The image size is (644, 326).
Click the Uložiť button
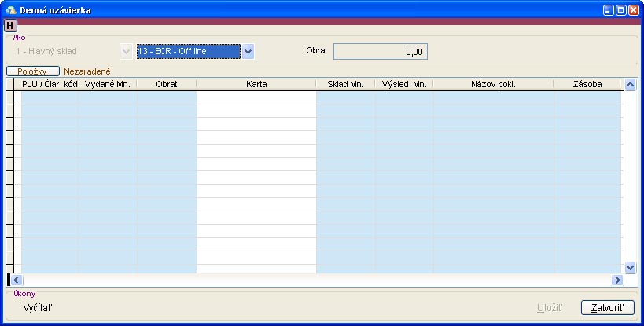point(550,307)
